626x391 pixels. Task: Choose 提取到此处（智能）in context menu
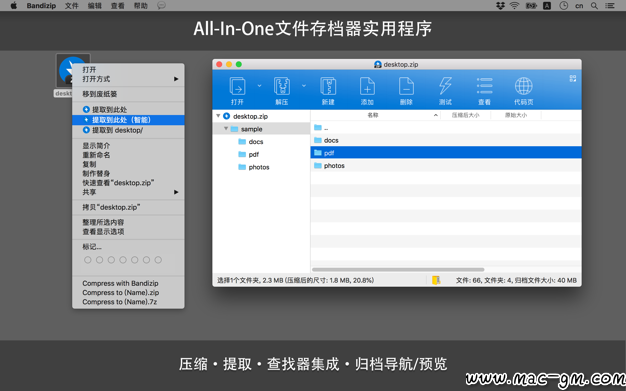point(128,120)
